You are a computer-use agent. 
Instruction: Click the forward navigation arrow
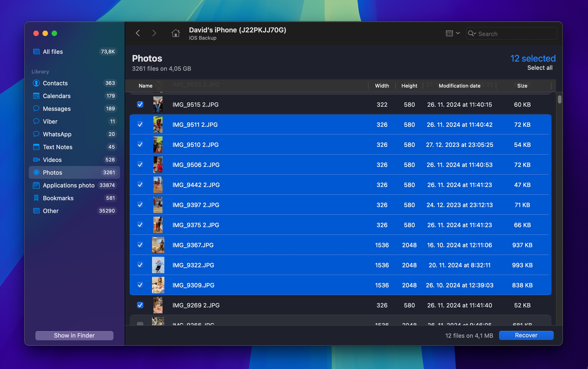pos(154,33)
